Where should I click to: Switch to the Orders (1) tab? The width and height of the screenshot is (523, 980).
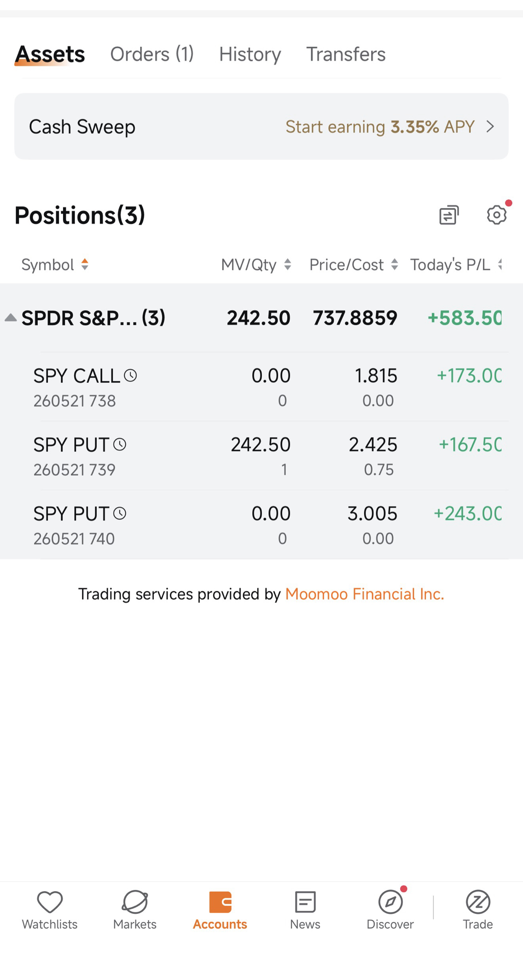click(152, 54)
